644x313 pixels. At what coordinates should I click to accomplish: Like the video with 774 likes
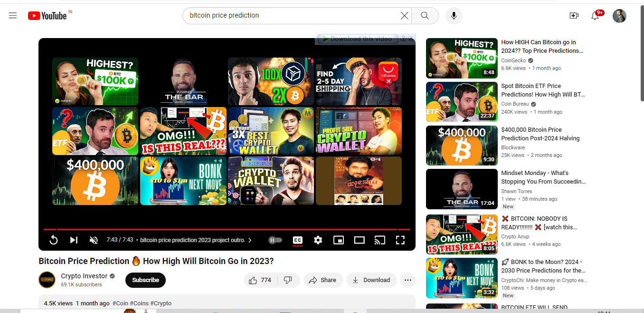(x=260, y=280)
